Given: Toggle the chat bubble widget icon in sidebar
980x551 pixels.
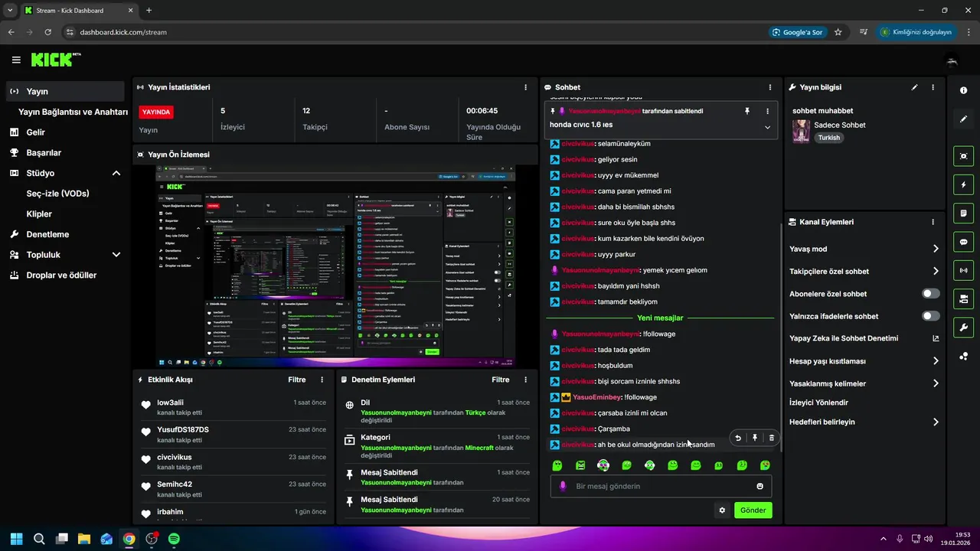Looking at the screenshot, I should point(963,242).
